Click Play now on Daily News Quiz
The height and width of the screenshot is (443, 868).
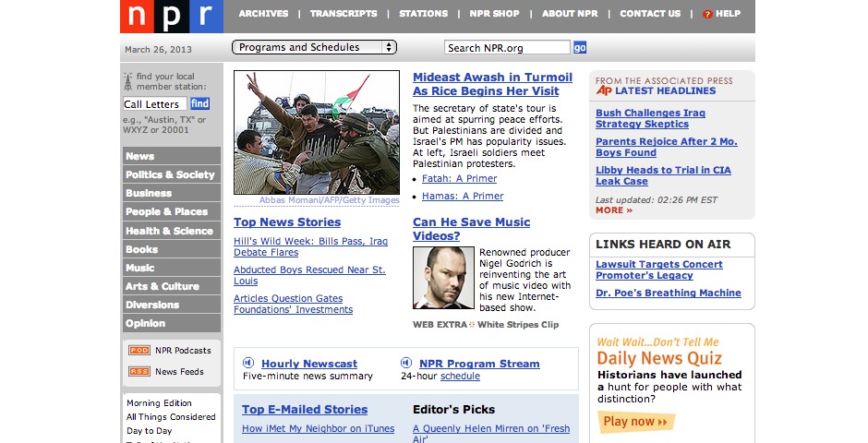635,422
